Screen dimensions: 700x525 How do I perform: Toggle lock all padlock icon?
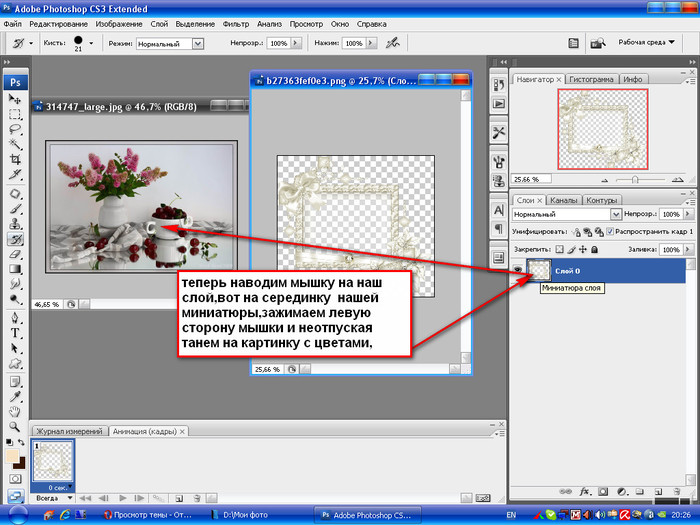coord(594,249)
